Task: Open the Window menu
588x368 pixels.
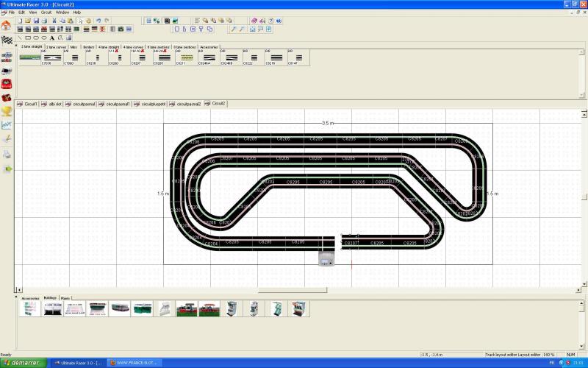Action: tap(62, 13)
